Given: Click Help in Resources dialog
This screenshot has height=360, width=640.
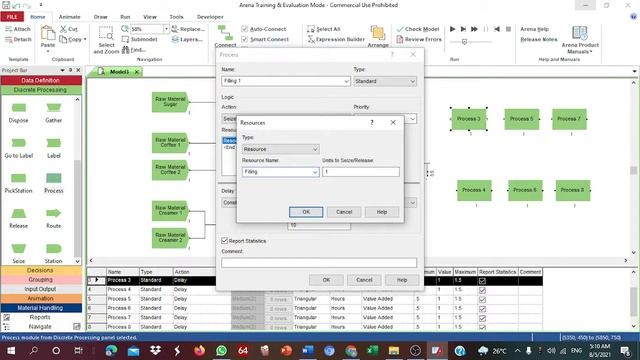Looking at the screenshot, I should coord(382,212).
